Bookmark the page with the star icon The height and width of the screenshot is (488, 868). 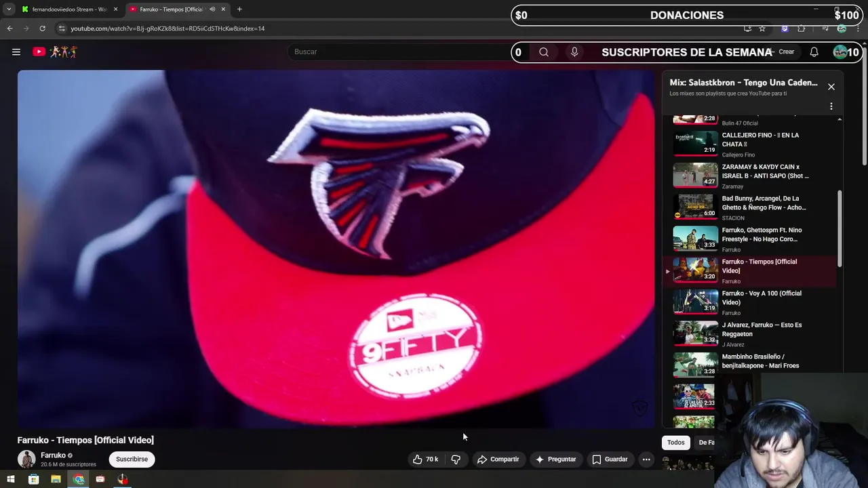[762, 28]
